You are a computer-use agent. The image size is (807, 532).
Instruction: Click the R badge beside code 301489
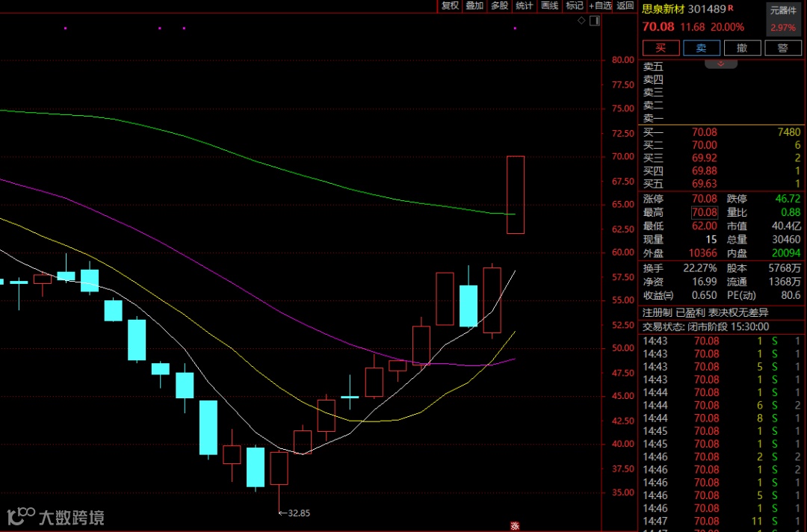point(730,8)
